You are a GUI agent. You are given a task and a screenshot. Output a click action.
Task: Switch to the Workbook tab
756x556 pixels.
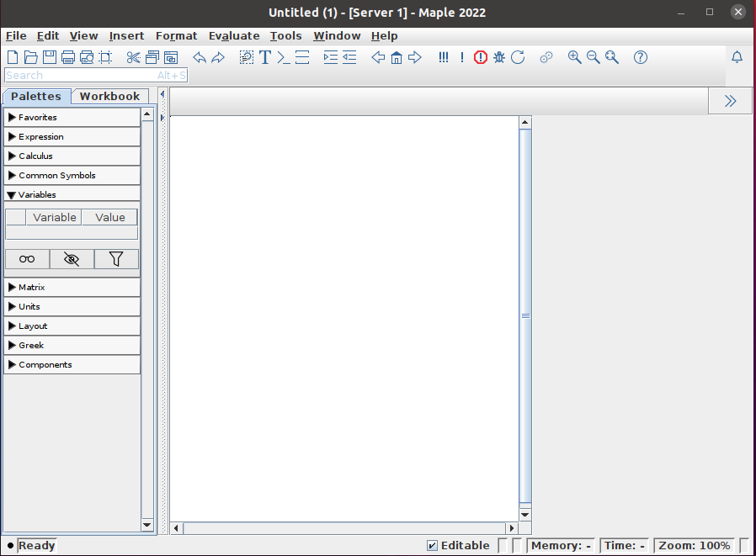point(109,96)
